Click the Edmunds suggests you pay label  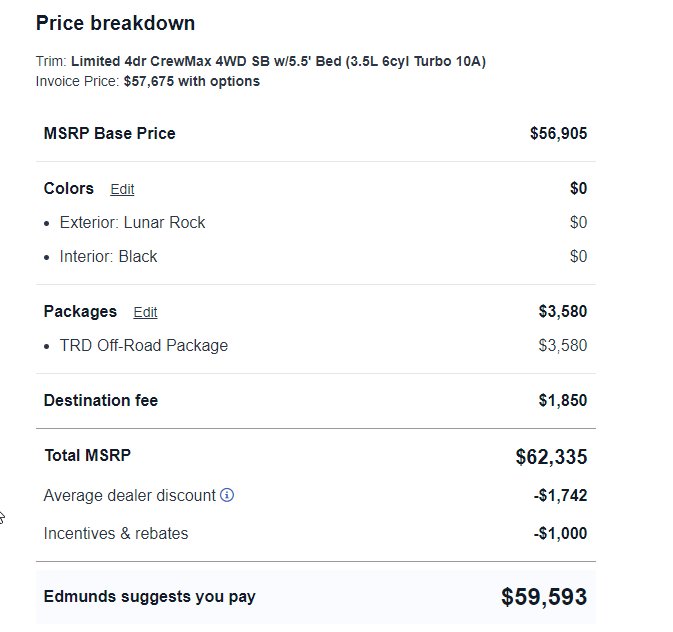point(149,597)
